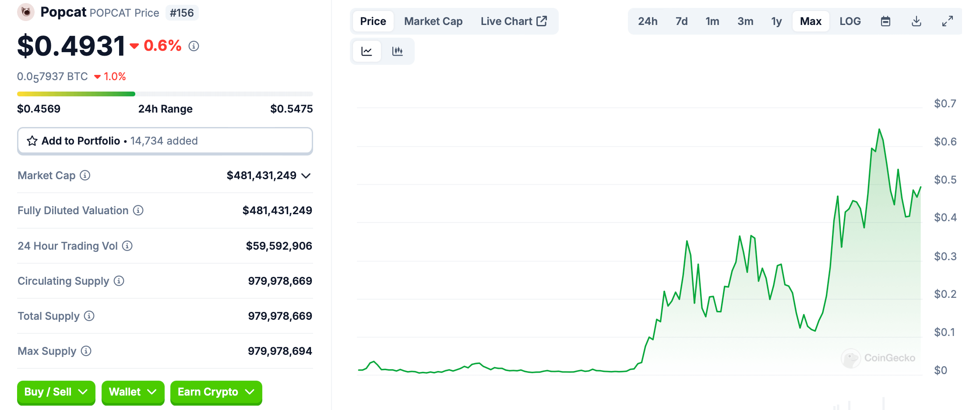The width and height of the screenshot is (980, 410).
Task: Switch to line chart view icon
Action: click(367, 51)
